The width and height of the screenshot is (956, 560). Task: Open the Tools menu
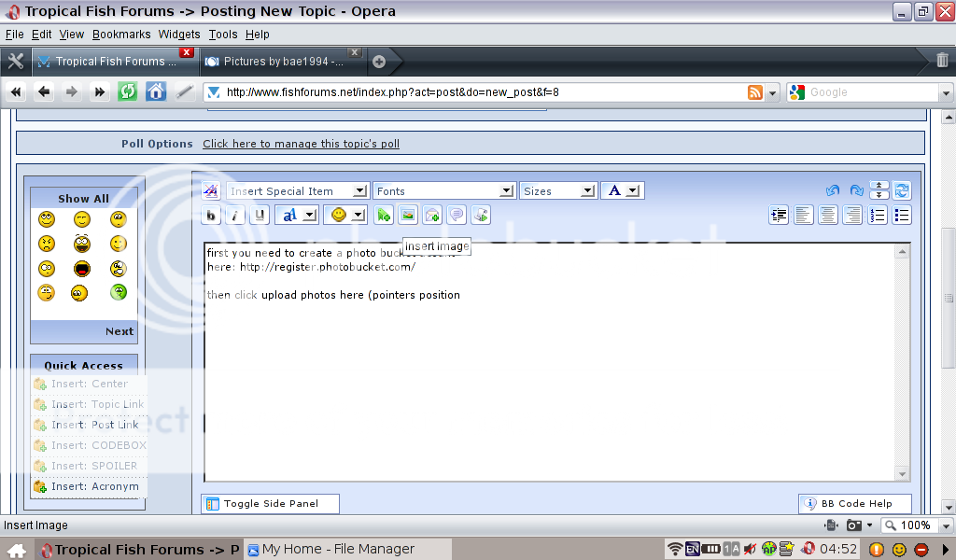pyautogui.click(x=223, y=35)
